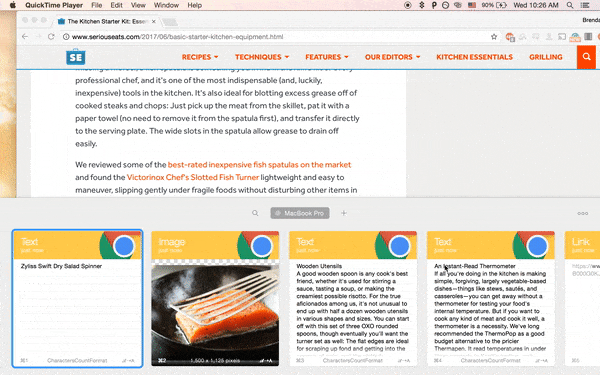
Task: Click the Paste search magnifier icon
Action: point(255,213)
